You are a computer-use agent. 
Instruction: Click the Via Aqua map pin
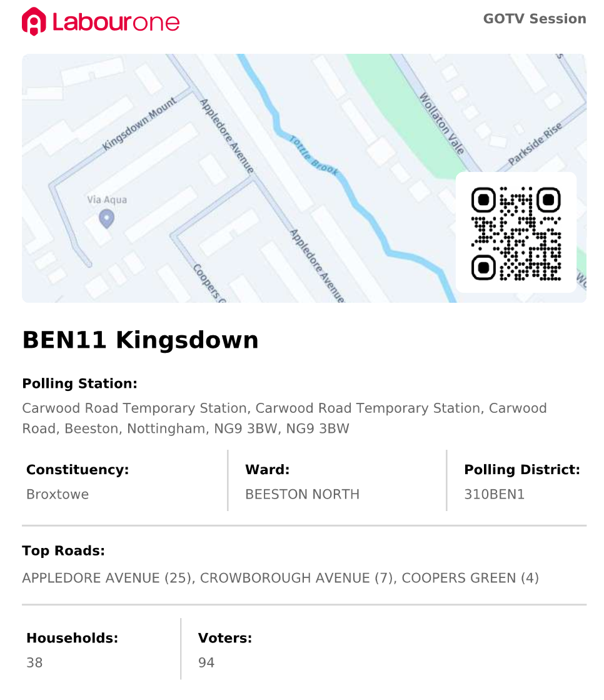[x=107, y=218]
